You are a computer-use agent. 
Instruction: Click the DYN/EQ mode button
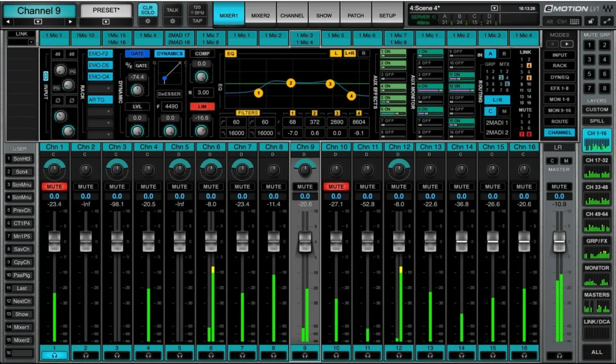pyautogui.click(x=559, y=77)
